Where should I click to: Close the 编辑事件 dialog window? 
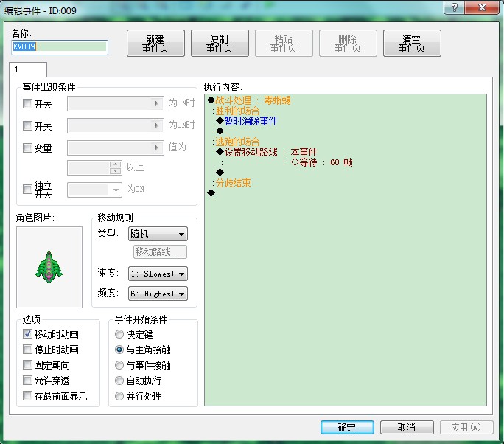tap(482, 7)
